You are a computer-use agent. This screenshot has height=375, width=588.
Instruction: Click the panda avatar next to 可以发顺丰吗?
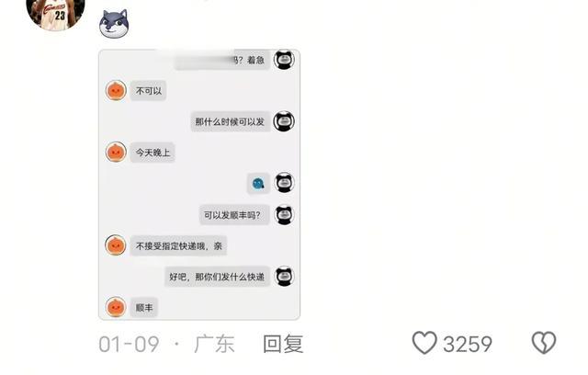point(284,215)
